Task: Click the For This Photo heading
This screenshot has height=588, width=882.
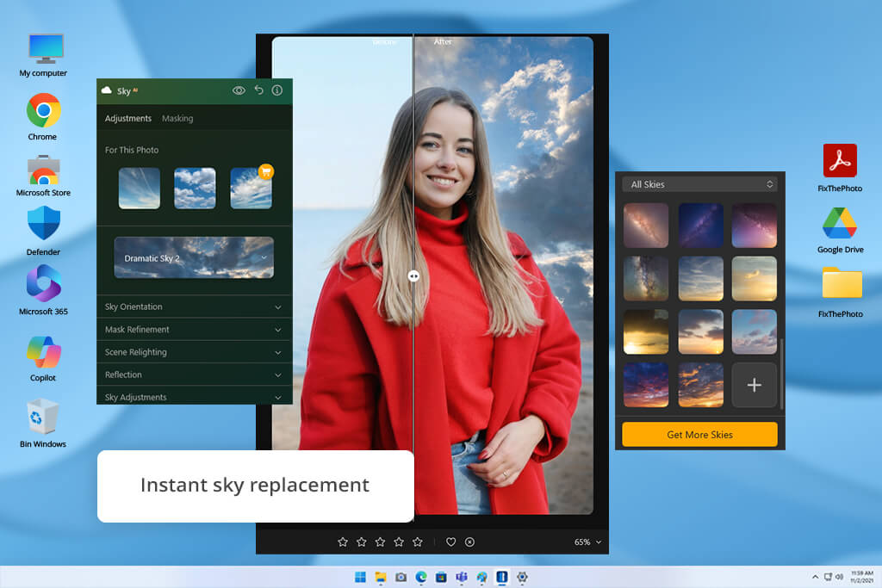Action: (x=132, y=150)
